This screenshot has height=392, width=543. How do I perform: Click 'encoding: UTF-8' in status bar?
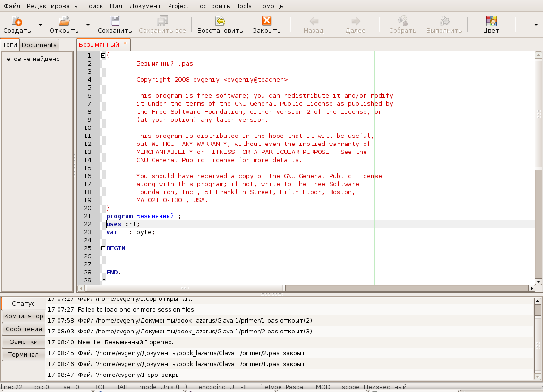[x=223, y=387]
